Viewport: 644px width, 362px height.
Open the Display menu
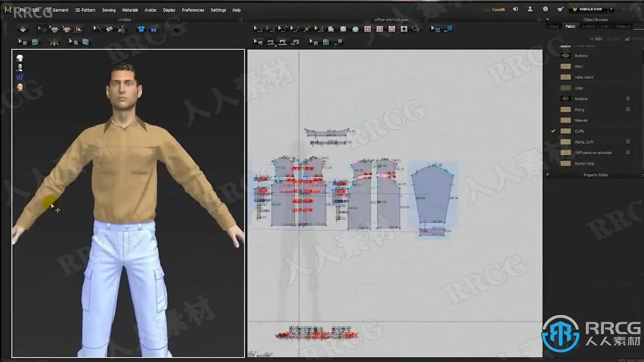pyautogui.click(x=169, y=10)
